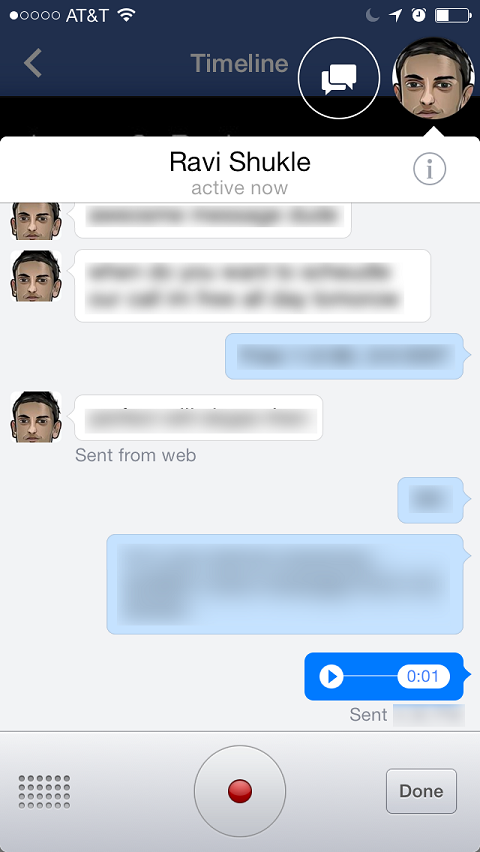
Task: Tap the Wi-Fi icon next to AT&T
Action: point(127,15)
